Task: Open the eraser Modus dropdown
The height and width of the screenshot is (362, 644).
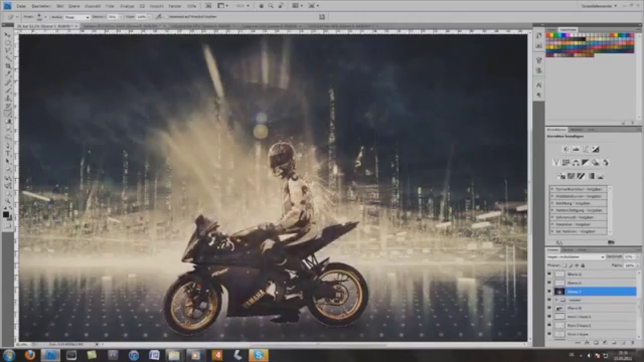Action: (x=77, y=17)
